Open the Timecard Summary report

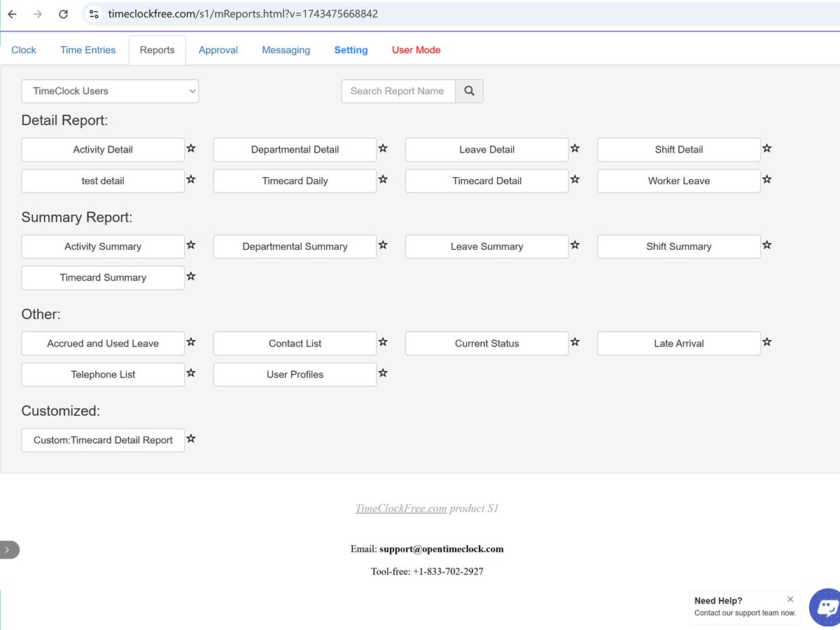click(103, 278)
